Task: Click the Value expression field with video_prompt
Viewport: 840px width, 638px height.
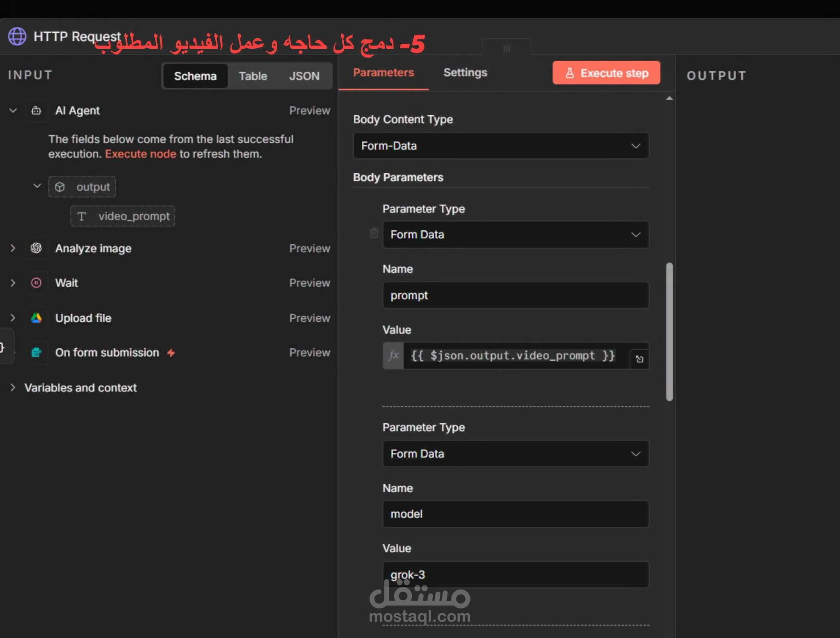Action: pos(516,356)
